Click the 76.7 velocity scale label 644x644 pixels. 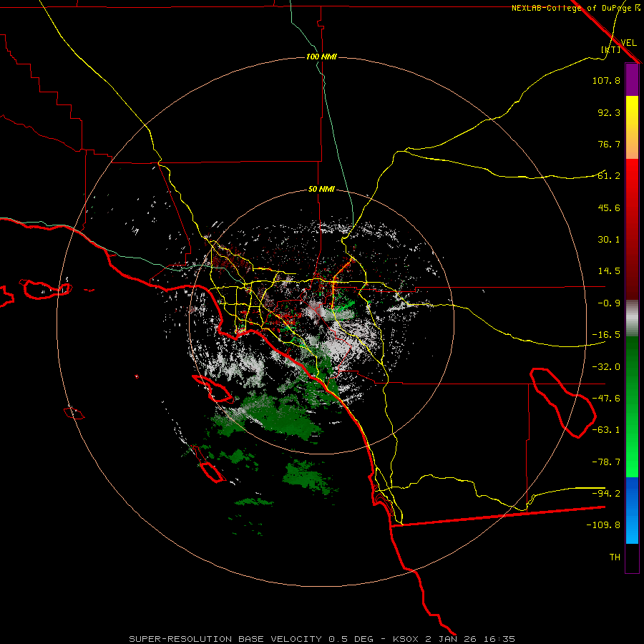[x=609, y=144]
